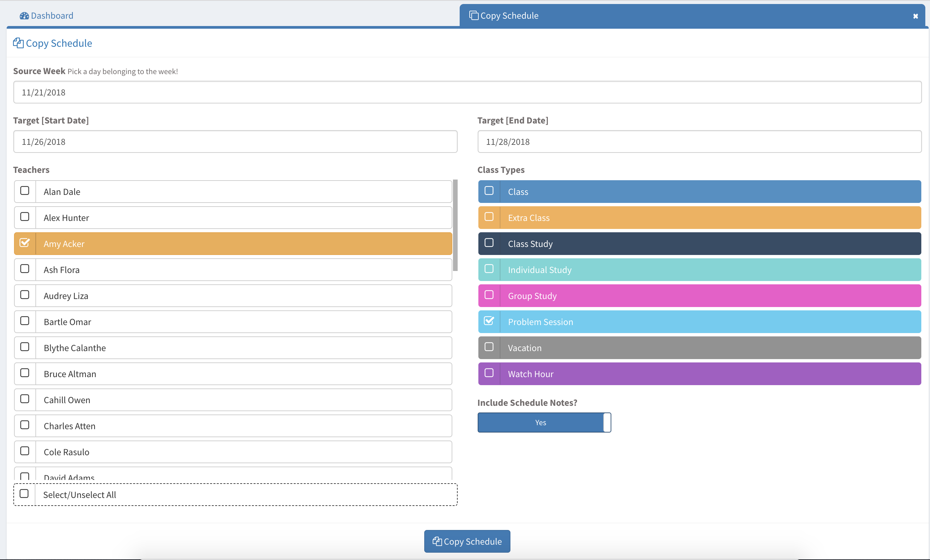
Task: Check the Bruce Altman teacher checkbox
Action: point(25,373)
